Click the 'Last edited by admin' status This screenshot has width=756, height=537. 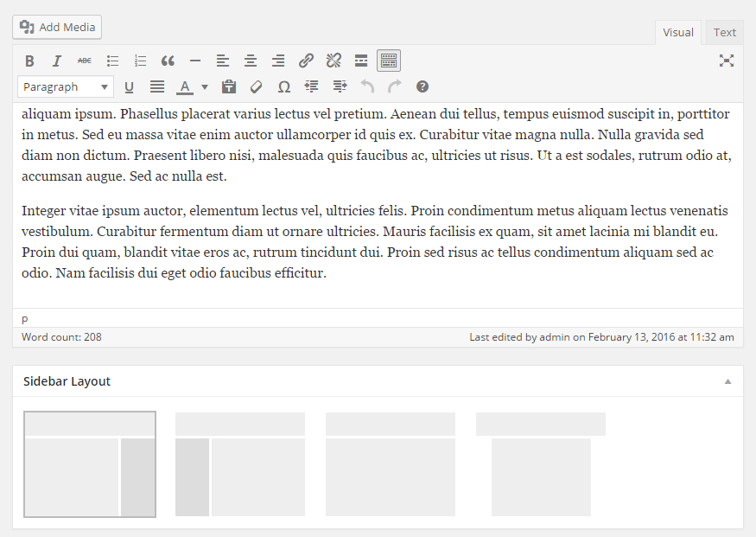(x=601, y=336)
